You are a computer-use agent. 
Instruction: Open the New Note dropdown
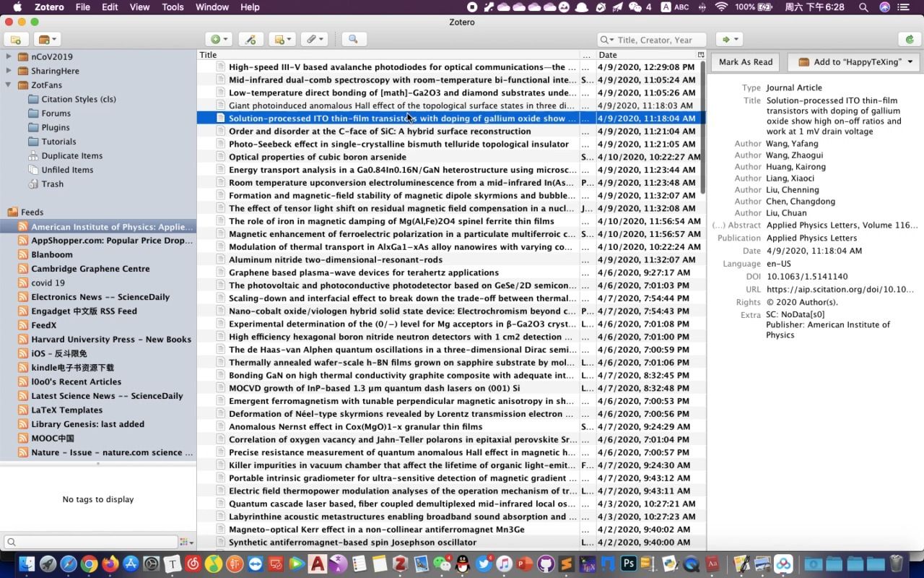[x=282, y=40]
